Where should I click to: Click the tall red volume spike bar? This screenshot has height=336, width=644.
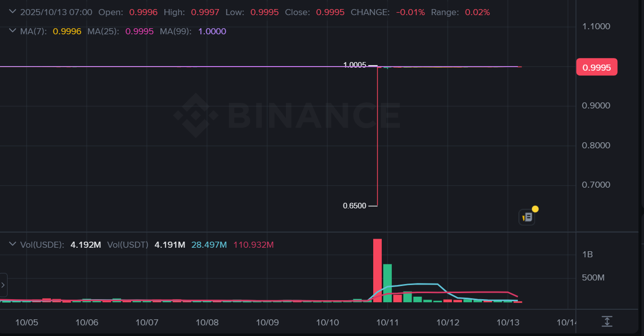click(378, 270)
